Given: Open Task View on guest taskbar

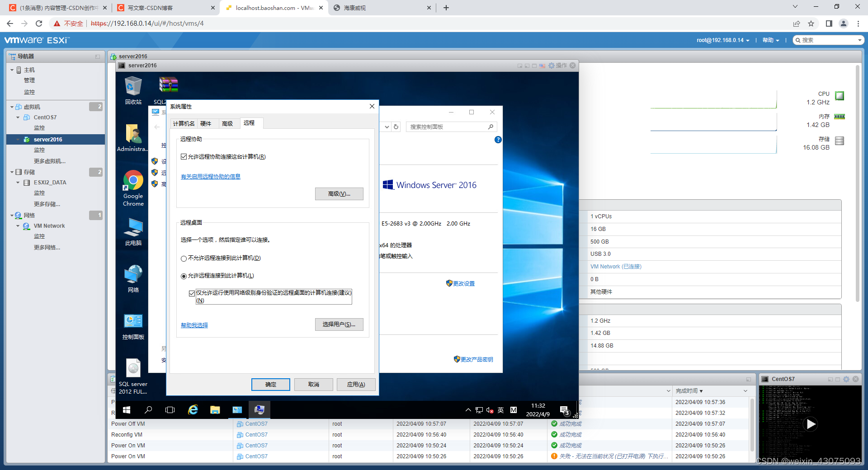Looking at the screenshot, I should click(170, 410).
